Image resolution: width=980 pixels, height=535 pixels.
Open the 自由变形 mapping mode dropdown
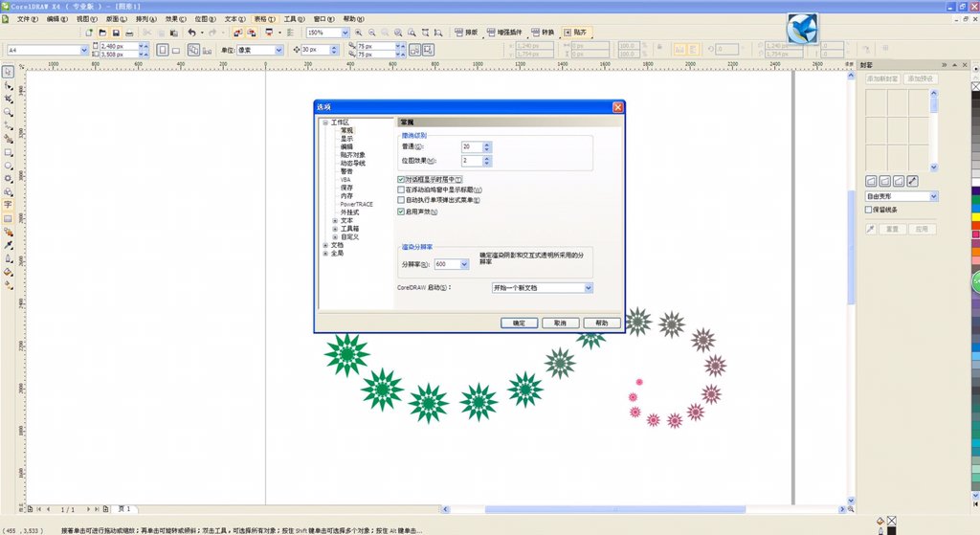click(934, 196)
